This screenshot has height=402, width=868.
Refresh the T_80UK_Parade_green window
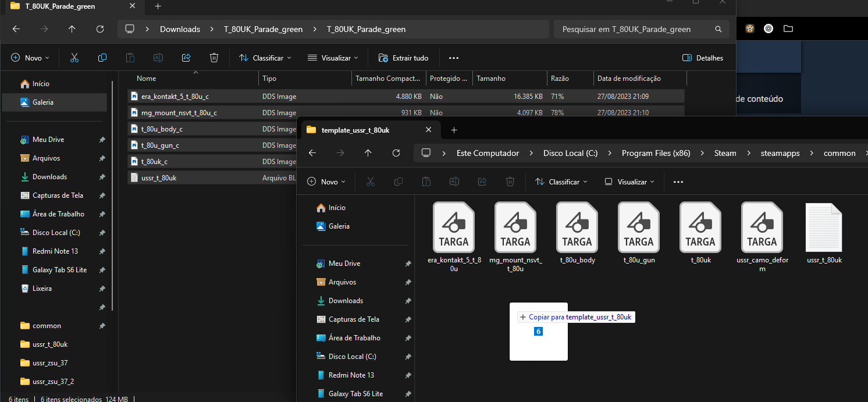(100, 29)
